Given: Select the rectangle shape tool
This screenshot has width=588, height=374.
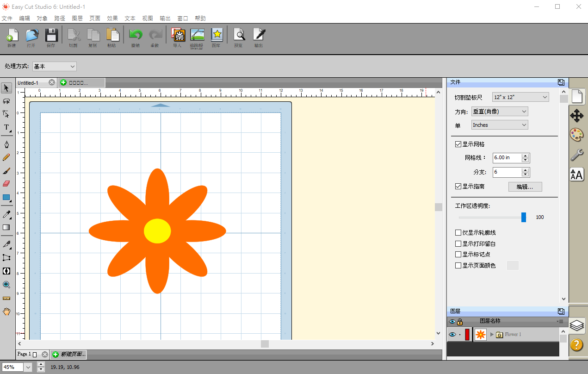Looking at the screenshot, I should click(6, 197).
